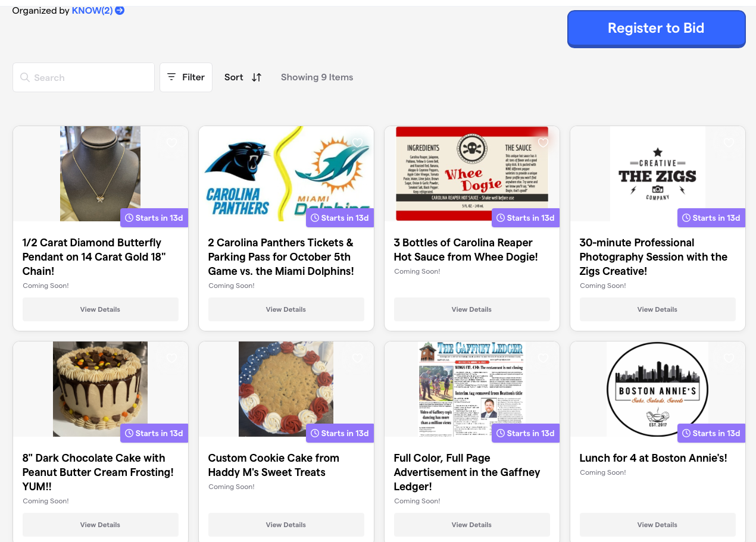756x542 pixels.
Task: View Details for Diamond Butterfly Pendant
Action: (100, 309)
